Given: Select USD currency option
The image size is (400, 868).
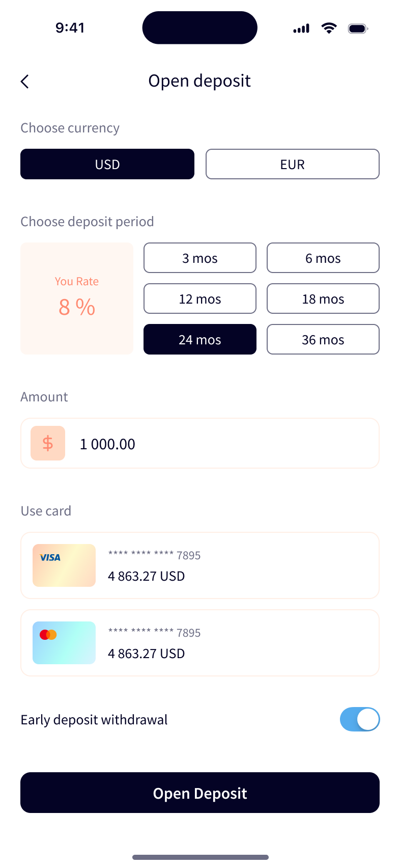Looking at the screenshot, I should pyautogui.click(x=107, y=164).
